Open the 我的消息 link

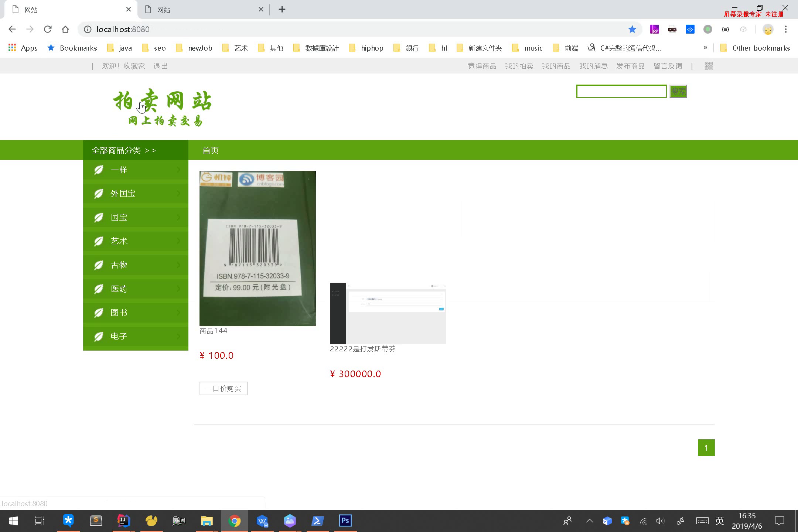[x=593, y=66]
